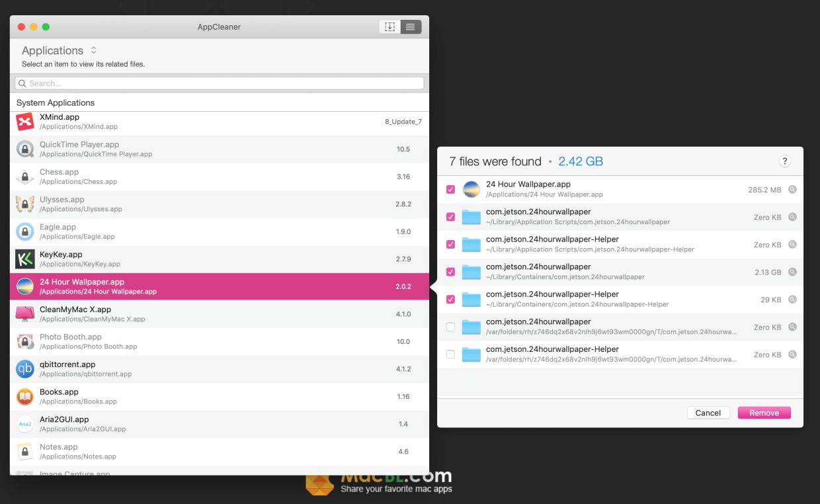Screen dimensions: 820x504
Task: Click the AppCleaner window title
Action: tap(219, 26)
